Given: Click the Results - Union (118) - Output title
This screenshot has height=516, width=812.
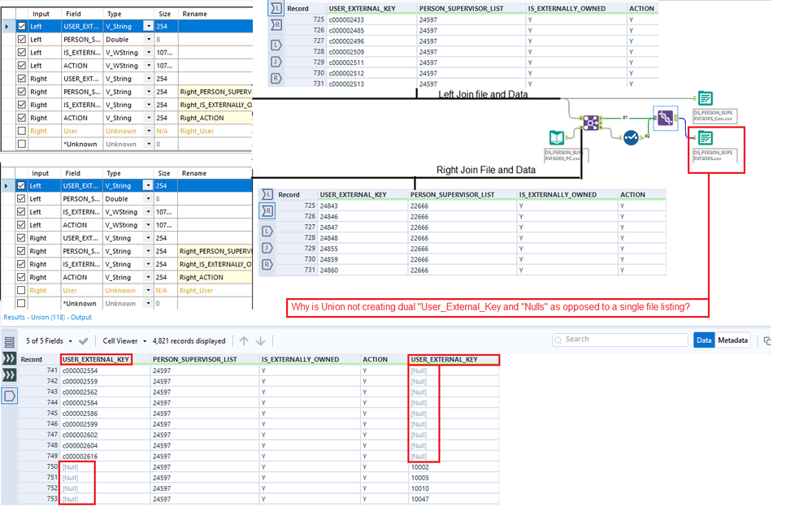Looking at the screenshot, I should (x=48, y=317).
